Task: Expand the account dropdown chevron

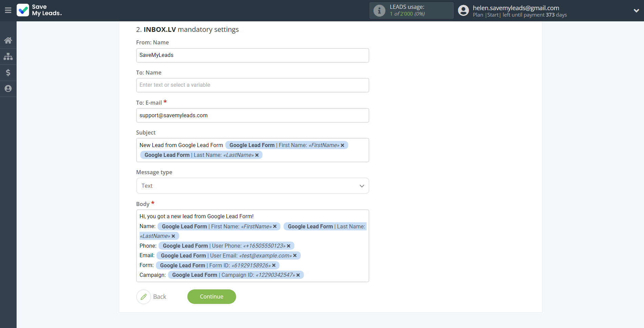Action: click(x=636, y=11)
